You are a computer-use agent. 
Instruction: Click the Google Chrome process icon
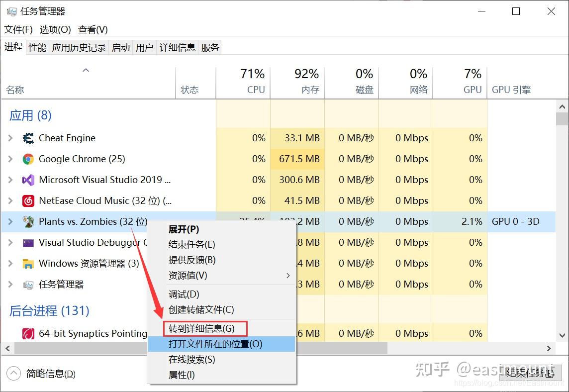[x=28, y=159]
